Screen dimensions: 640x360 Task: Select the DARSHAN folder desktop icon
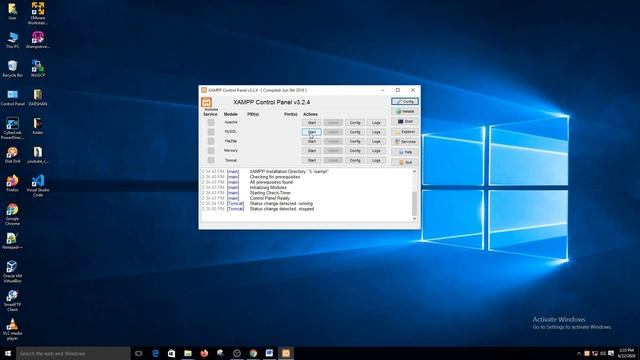38,98
